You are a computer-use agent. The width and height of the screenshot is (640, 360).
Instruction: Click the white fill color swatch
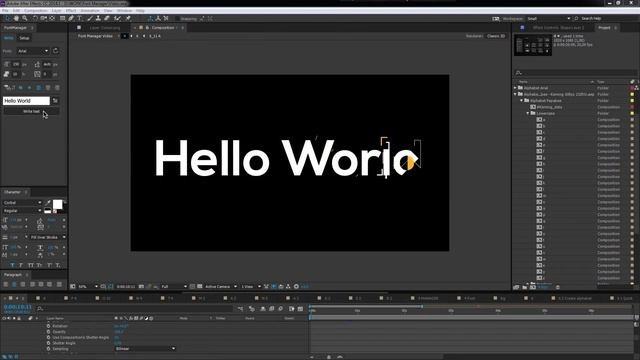click(x=58, y=204)
